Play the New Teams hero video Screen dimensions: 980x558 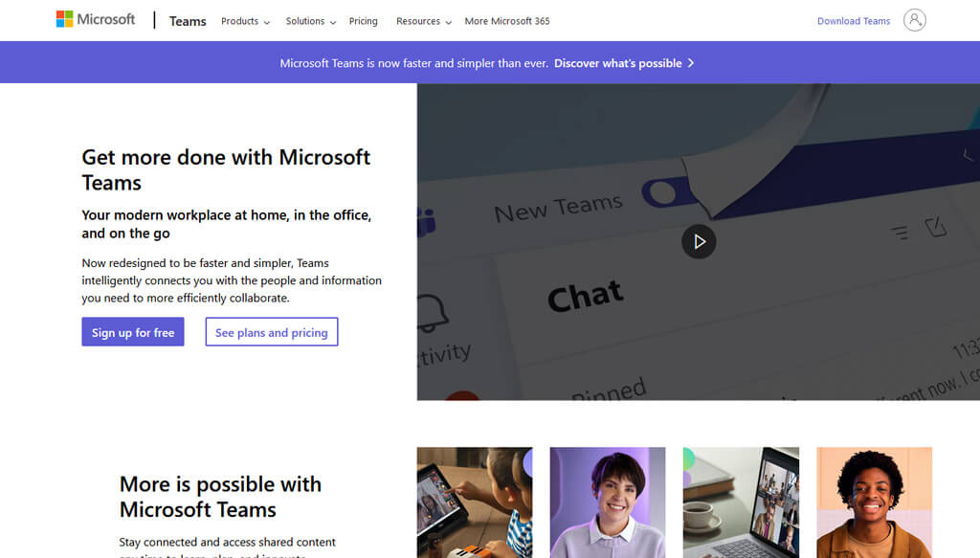coord(698,241)
